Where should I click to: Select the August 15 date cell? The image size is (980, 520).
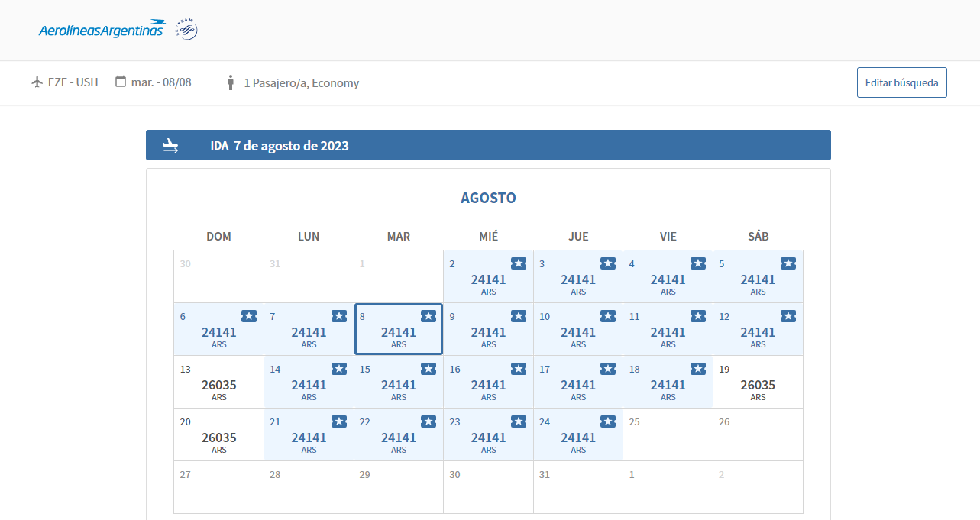399,382
